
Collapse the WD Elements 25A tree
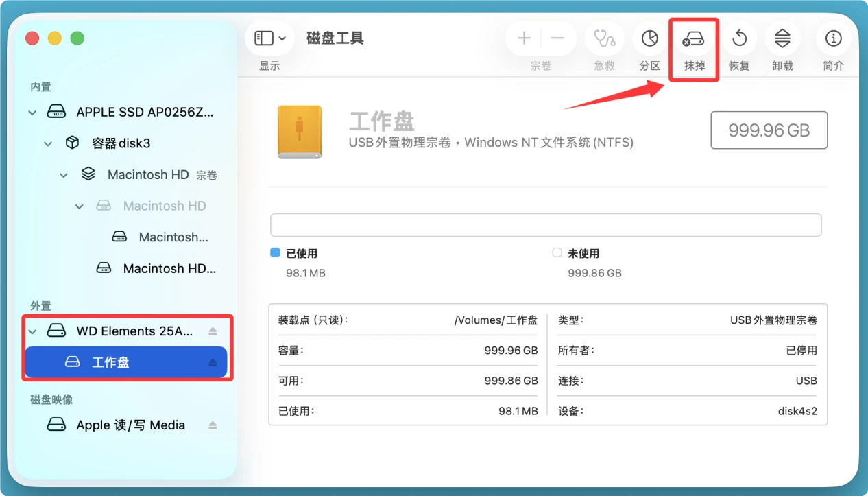(x=33, y=331)
